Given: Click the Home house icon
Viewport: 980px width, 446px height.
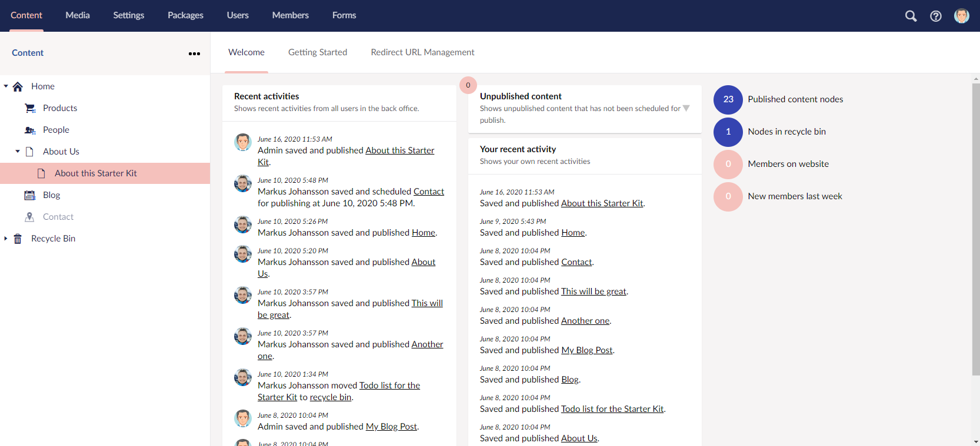Looking at the screenshot, I should [18, 86].
